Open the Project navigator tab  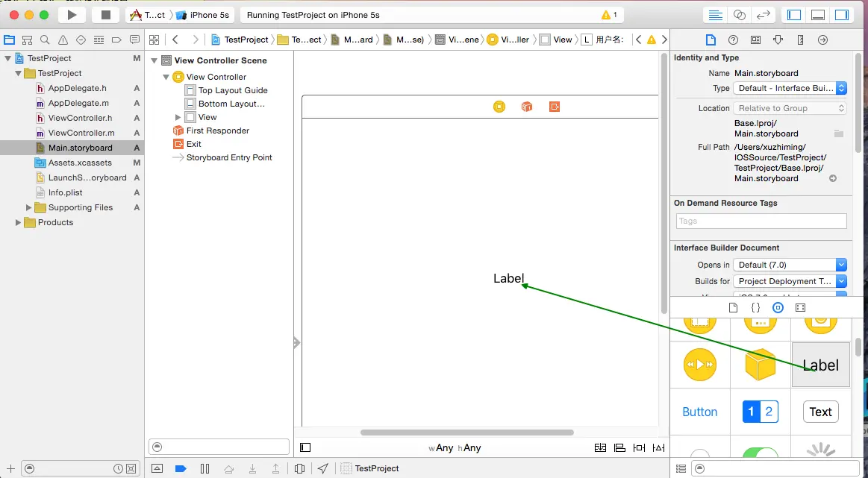[10, 40]
